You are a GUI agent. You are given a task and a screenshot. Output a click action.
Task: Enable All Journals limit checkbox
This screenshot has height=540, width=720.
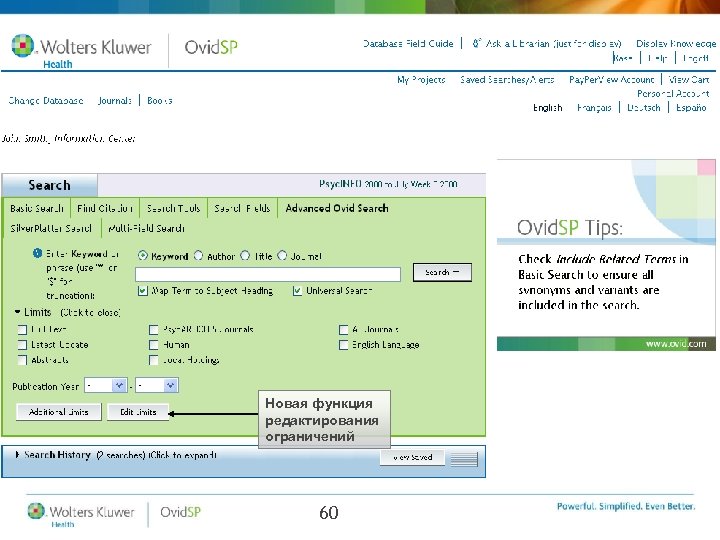pos(343,330)
